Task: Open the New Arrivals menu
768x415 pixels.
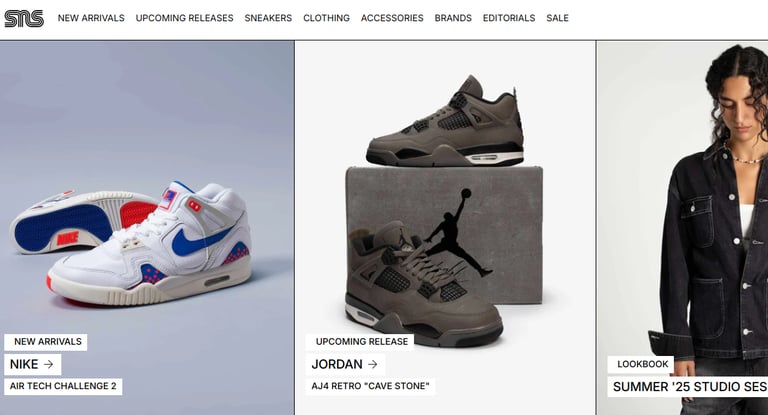Action: pos(91,18)
